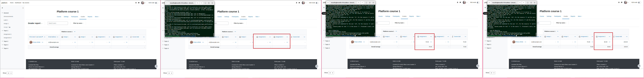
Task: Open new-tab icon in third panel's terminal titlebar
Action: point(328,2)
